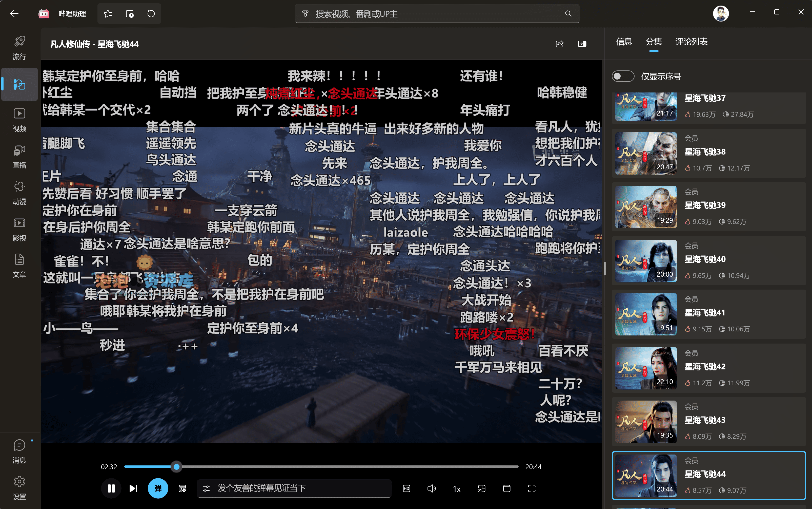The width and height of the screenshot is (812, 509).
Task: Enter compact overlay mode icon
Action: 481,488
